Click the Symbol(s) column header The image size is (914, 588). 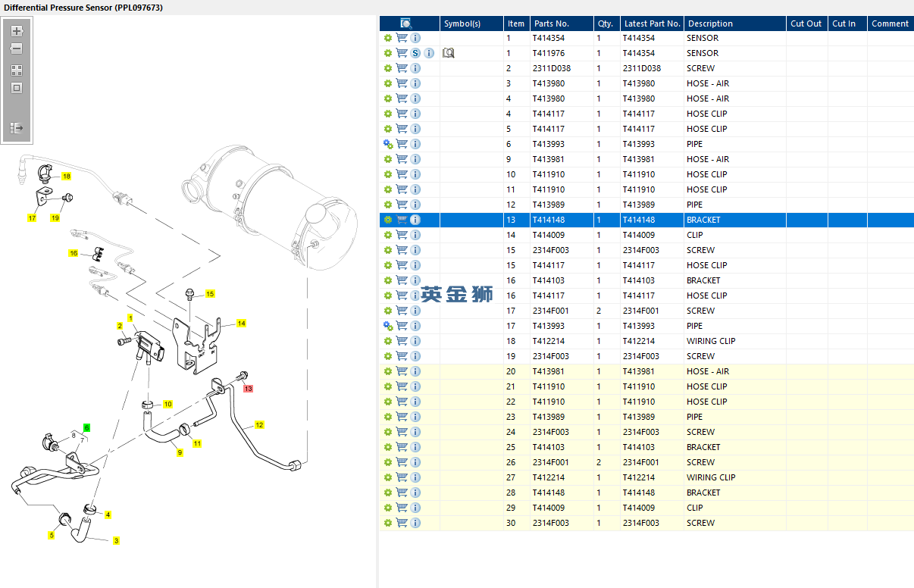(x=471, y=23)
